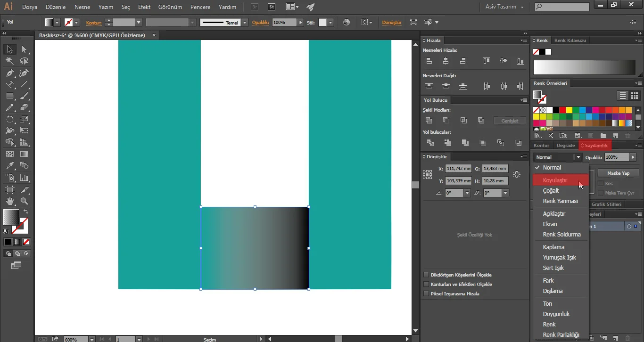Choose the Mesh tool
This screenshot has width=644, height=342.
point(9,154)
